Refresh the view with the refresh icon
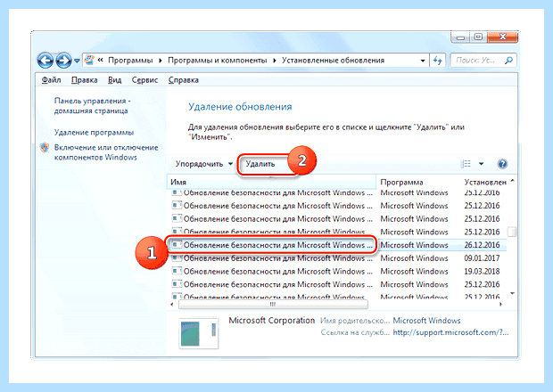 (x=438, y=61)
